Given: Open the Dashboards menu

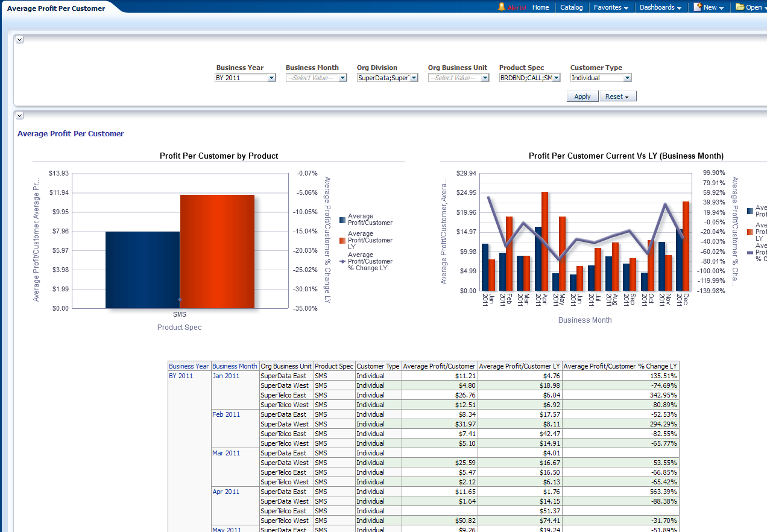Looking at the screenshot, I should point(660,7).
